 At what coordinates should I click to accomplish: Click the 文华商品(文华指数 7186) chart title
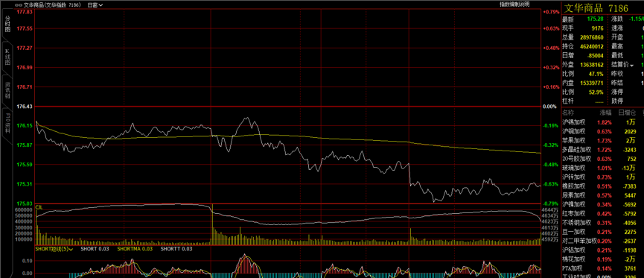pos(53,5)
